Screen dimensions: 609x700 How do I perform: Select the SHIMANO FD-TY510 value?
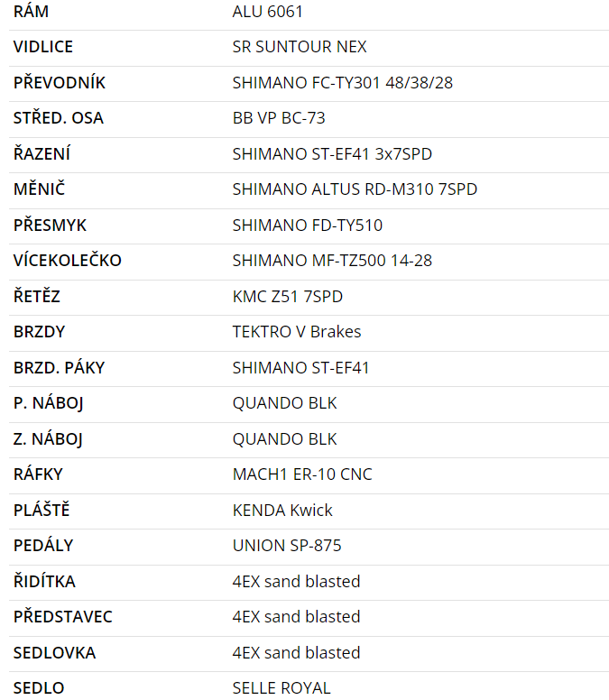tap(308, 226)
